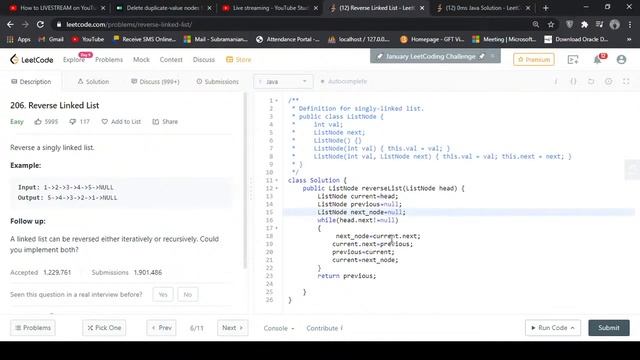Viewport: 640px width, 360px height.
Task: Click the code format braces icon
Action: [573, 82]
